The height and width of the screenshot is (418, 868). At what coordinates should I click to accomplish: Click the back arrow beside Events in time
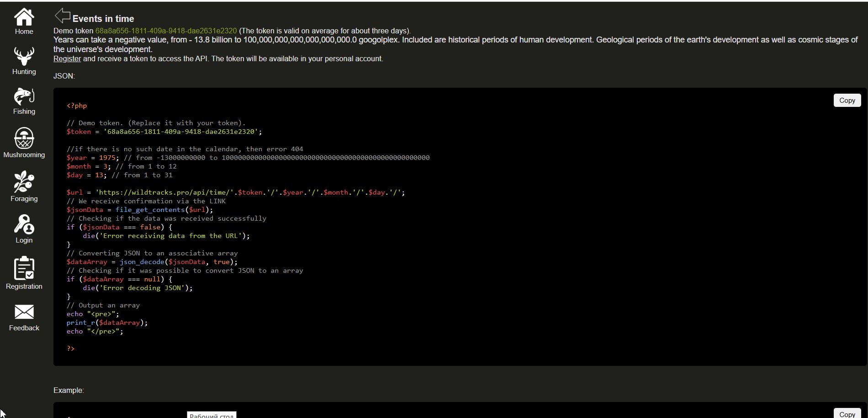62,16
